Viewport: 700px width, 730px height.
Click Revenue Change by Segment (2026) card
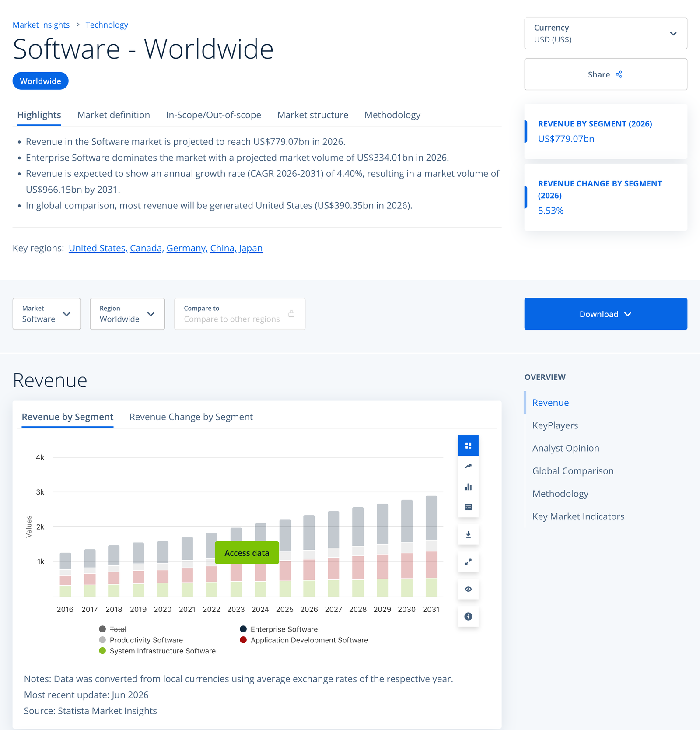[x=605, y=197]
